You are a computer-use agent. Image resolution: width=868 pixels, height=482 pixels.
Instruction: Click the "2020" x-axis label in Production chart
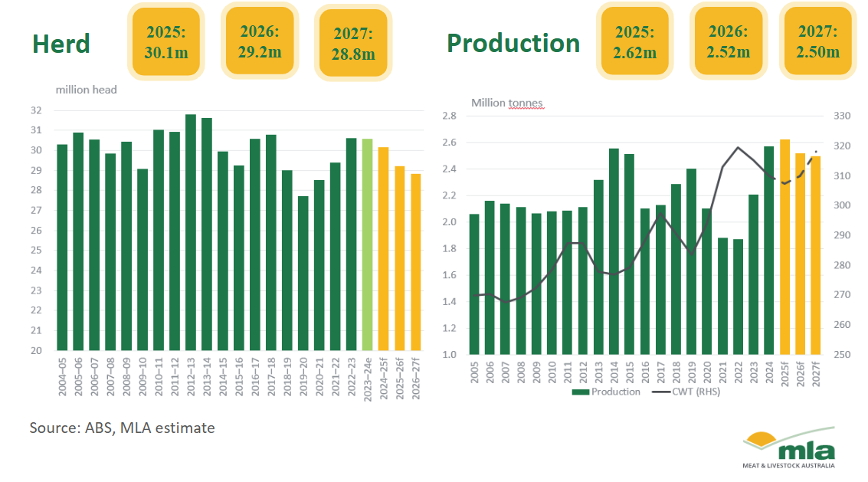click(707, 372)
